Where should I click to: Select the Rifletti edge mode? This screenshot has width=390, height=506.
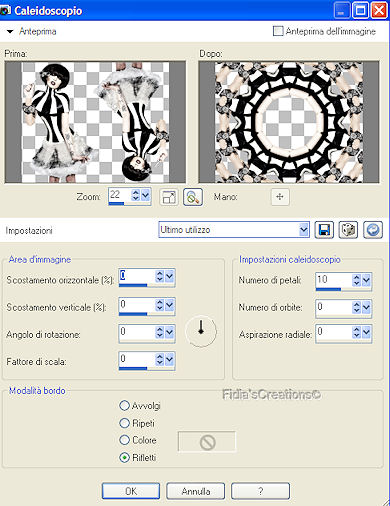124,457
